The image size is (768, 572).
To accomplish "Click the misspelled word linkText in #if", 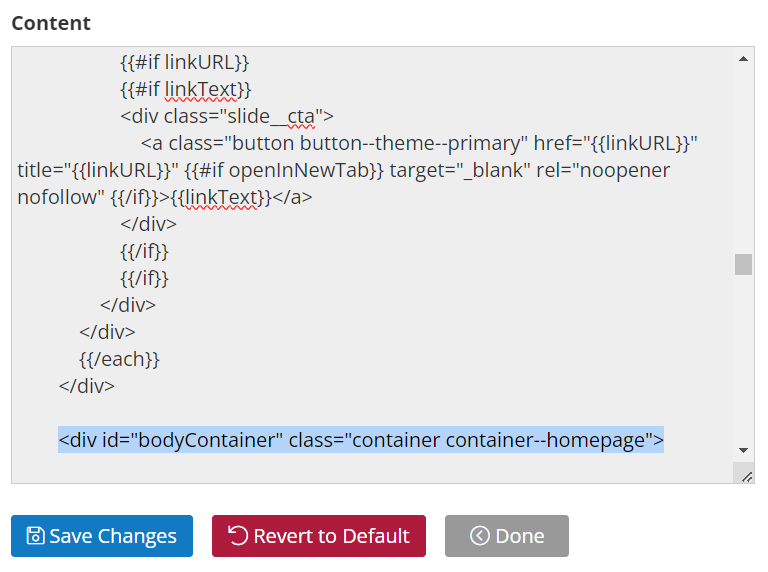I will pos(201,90).
